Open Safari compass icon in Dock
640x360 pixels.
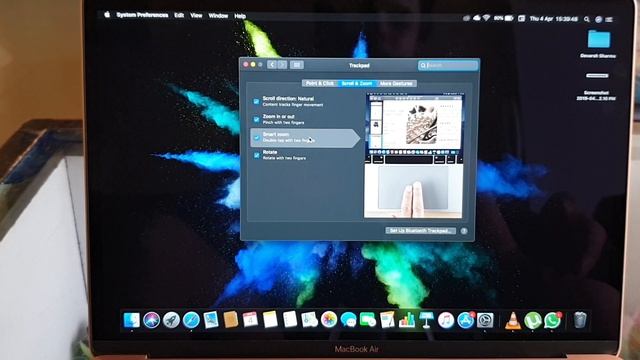191,320
